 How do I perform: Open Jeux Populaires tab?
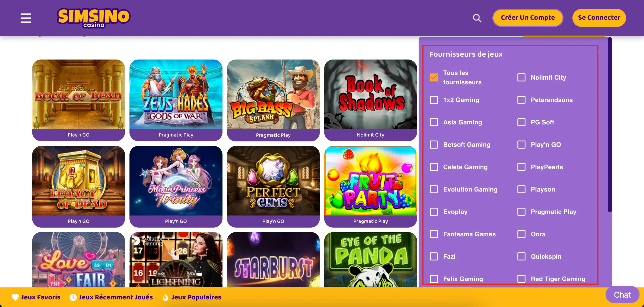click(192, 297)
